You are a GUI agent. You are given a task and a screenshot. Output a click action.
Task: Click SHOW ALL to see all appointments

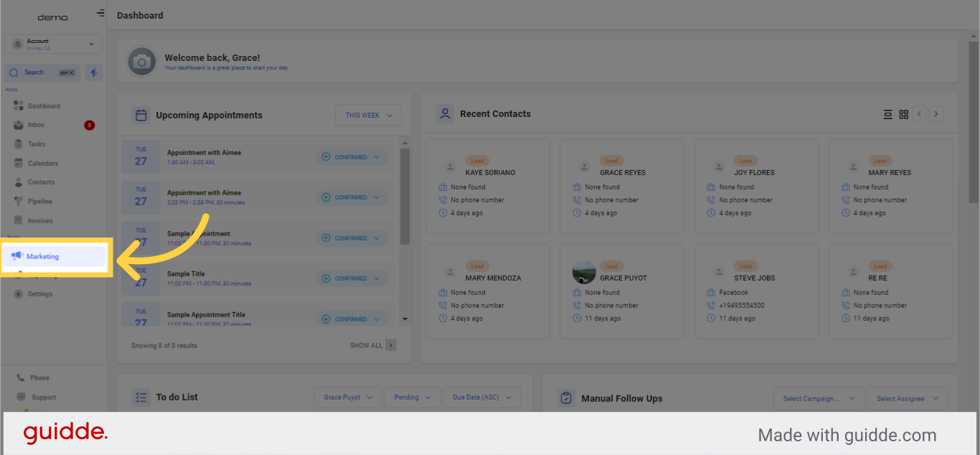(367, 345)
